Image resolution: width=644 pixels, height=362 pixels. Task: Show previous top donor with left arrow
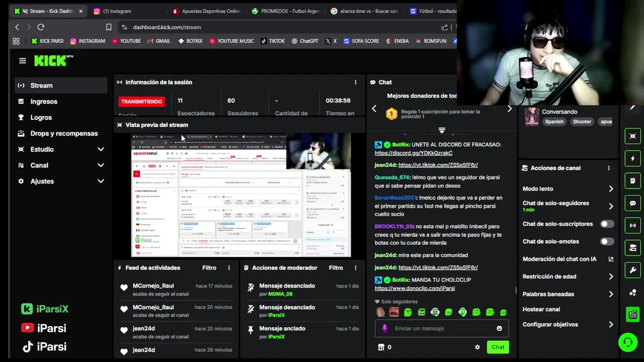pyautogui.click(x=374, y=109)
